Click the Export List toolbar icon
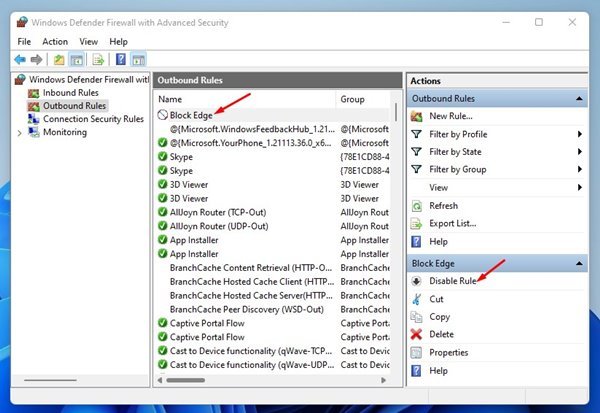Image resolution: width=600 pixels, height=413 pixels. (x=98, y=60)
